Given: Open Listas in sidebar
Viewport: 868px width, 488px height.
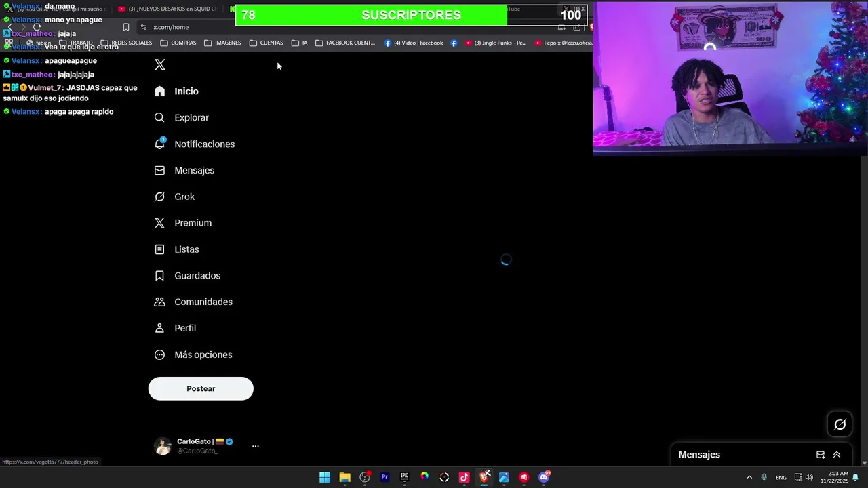Looking at the screenshot, I should tap(176, 249).
